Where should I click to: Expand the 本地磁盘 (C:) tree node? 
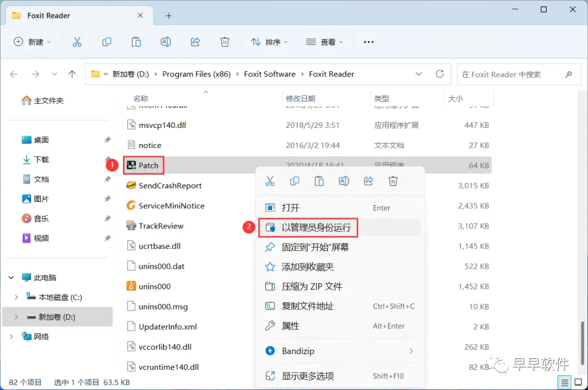point(16,297)
